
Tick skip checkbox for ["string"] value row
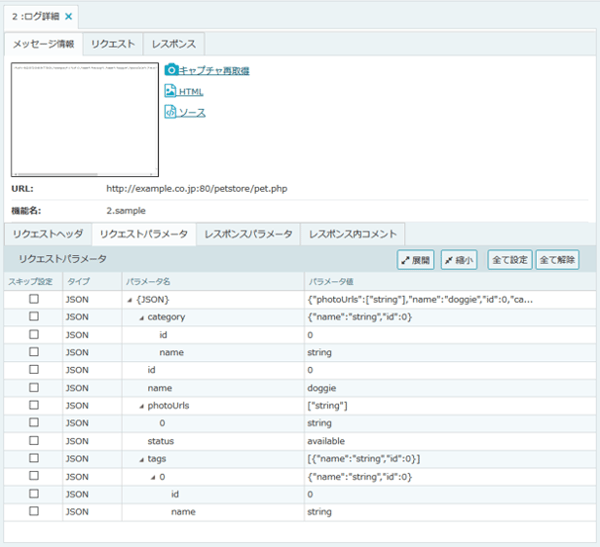pos(34,405)
